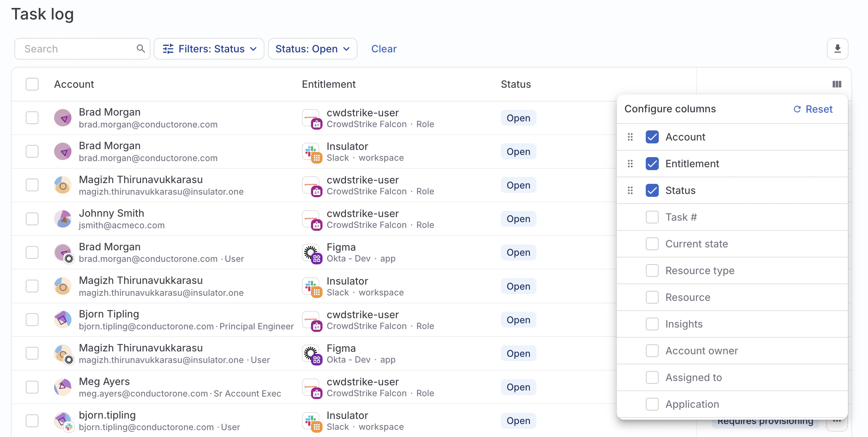Check the row checkbox for Meg Ayers
Screen dimensions: 868x437
coord(32,387)
